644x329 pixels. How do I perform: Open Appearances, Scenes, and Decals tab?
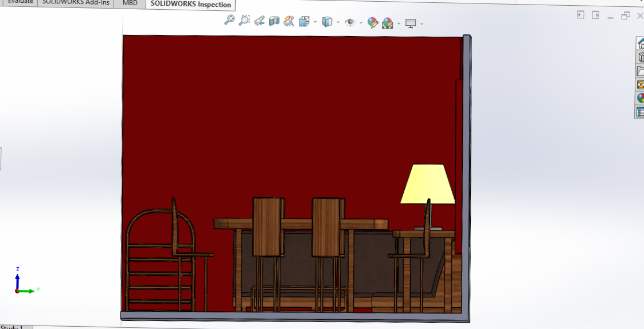640,98
